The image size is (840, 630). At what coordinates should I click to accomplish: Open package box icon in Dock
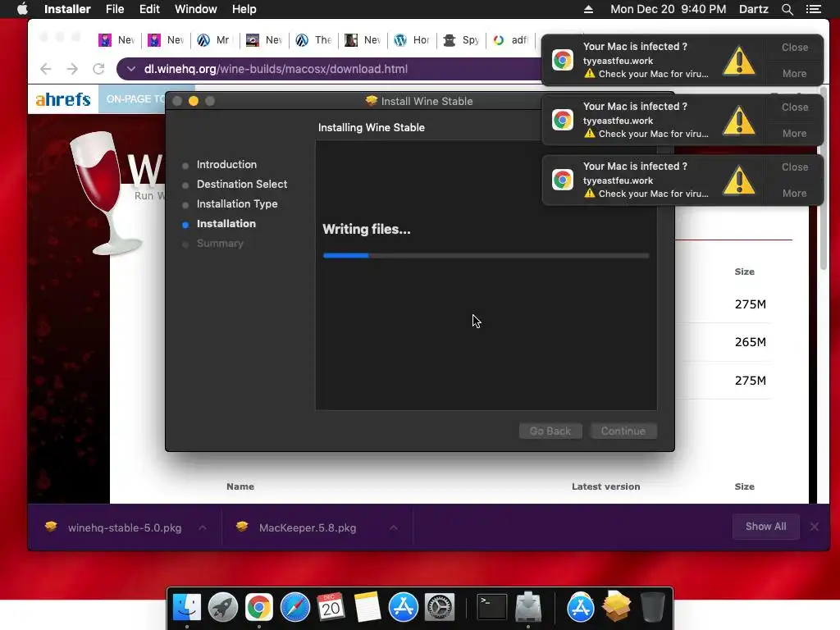coord(617,607)
